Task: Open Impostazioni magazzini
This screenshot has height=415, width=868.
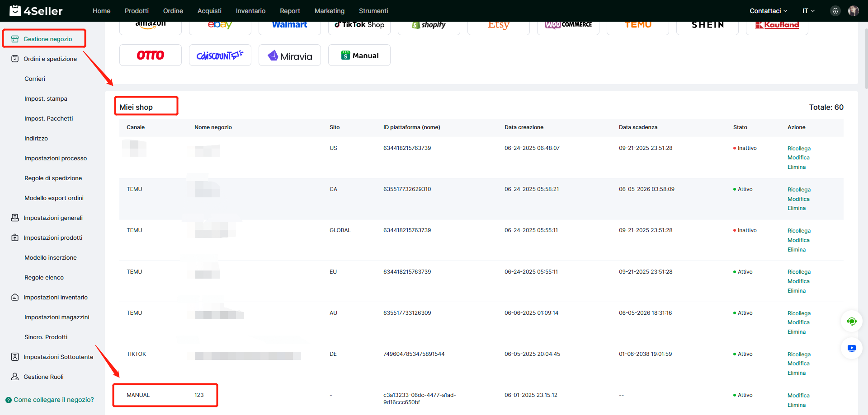Action: pos(57,317)
